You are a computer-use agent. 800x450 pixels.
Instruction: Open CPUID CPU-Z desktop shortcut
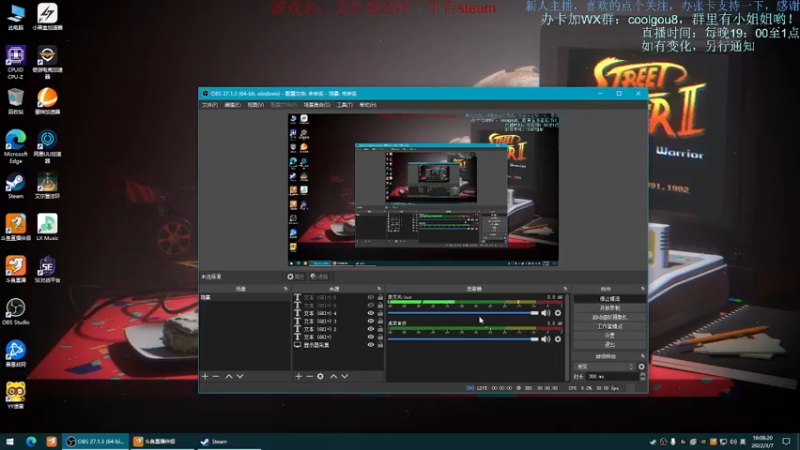point(15,62)
